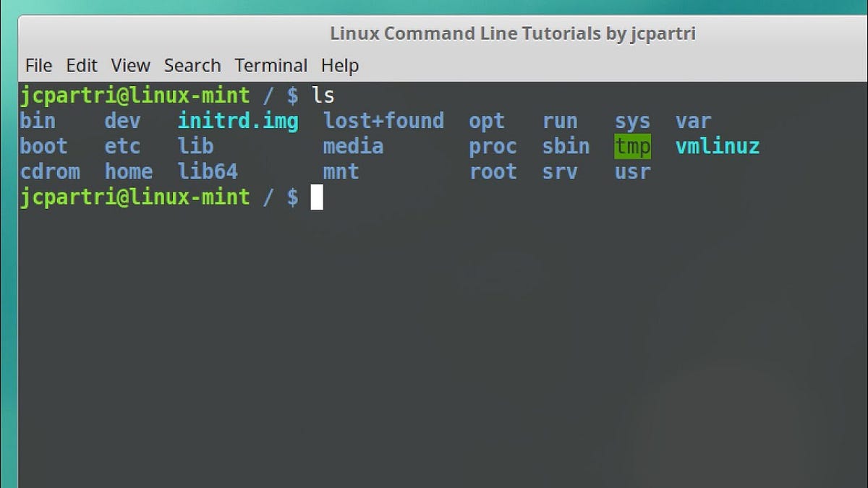This screenshot has width=868, height=488.
Task: Click the sbin directory name
Action: (x=566, y=146)
